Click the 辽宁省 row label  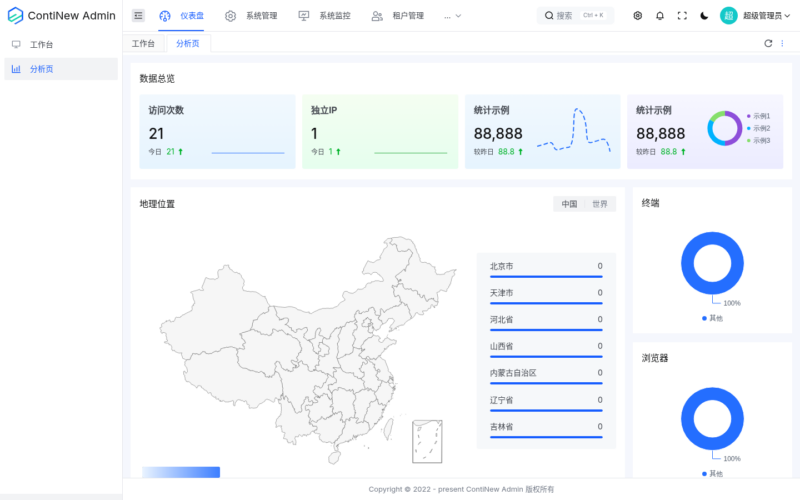[502, 400]
